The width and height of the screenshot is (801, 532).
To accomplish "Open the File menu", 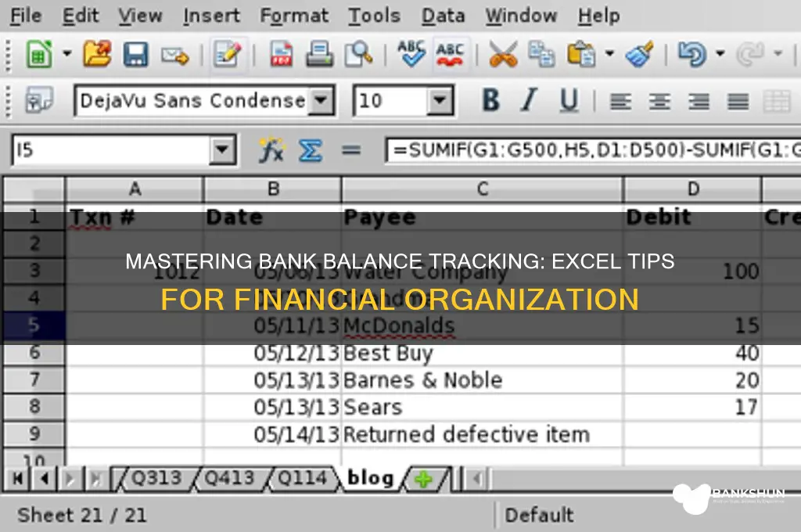I will [26, 16].
